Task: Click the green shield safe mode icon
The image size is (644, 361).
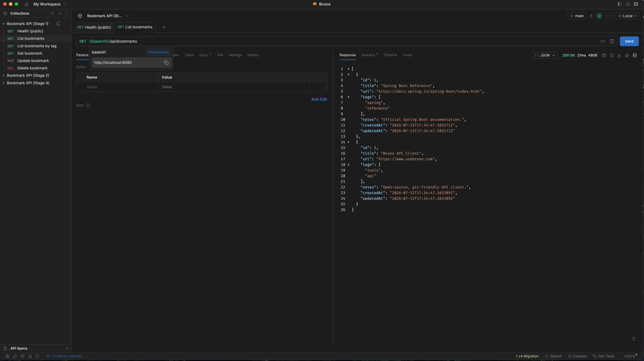Action: pos(599,16)
